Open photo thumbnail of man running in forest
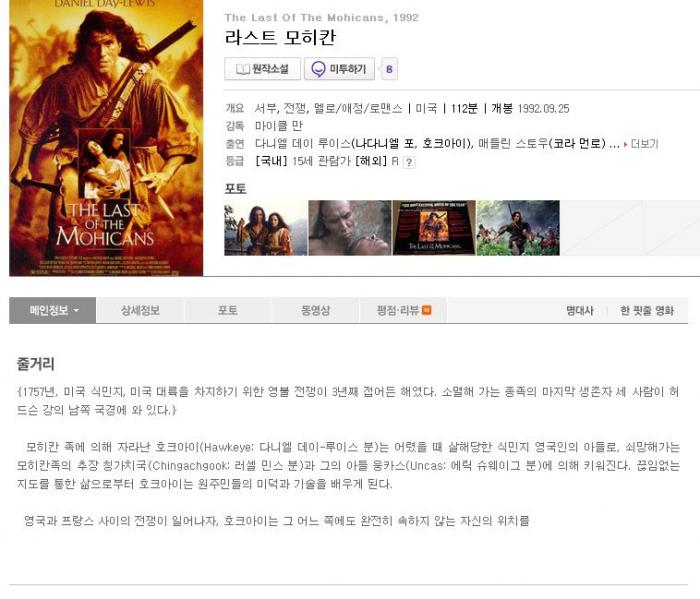The height and width of the screenshot is (599, 700). click(518, 228)
